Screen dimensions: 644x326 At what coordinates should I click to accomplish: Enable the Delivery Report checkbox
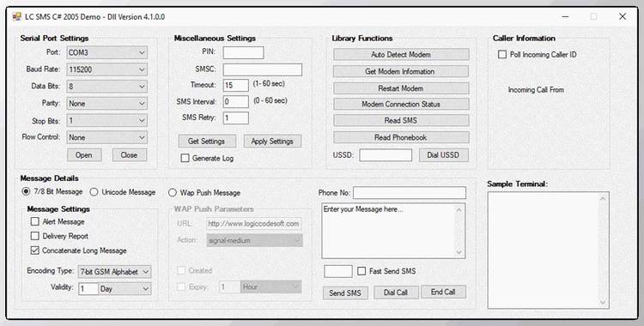point(34,236)
